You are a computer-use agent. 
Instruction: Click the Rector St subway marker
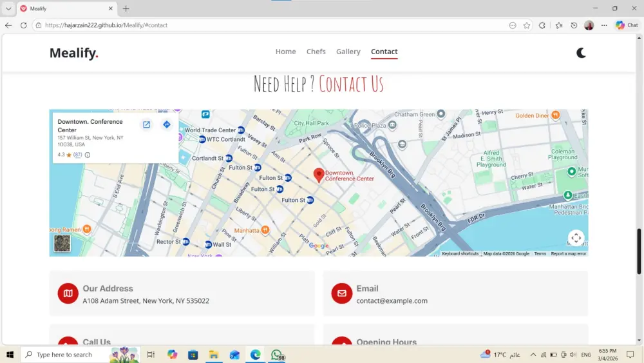pos(185,242)
